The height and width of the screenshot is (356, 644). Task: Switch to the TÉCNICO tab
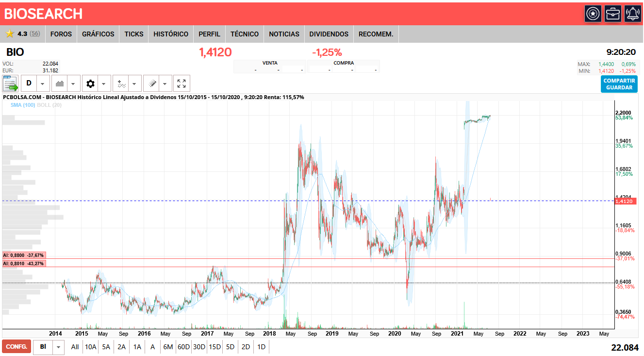pos(245,34)
